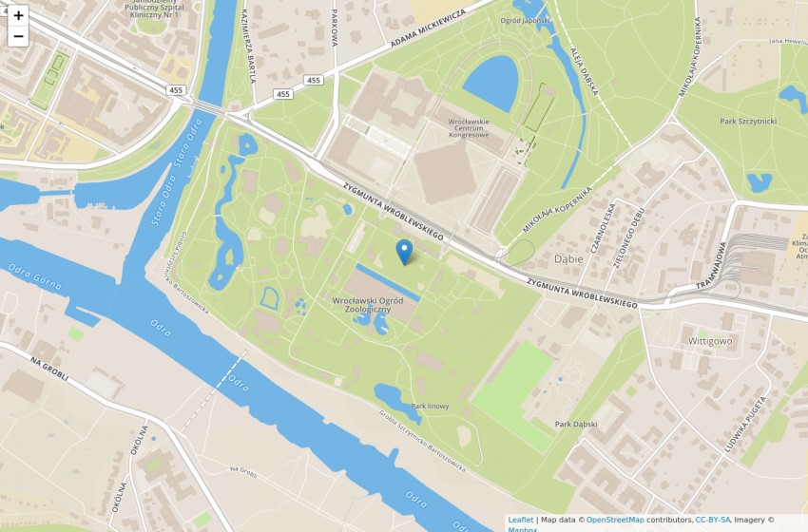Click the Odra Górna river label
The width and height of the screenshot is (808, 532).
[35, 277]
